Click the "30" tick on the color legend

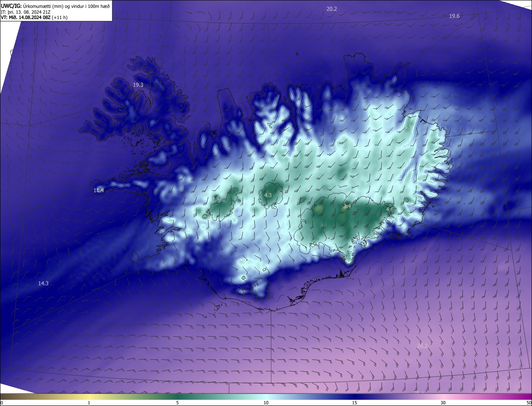pyautogui.click(x=443, y=403)
